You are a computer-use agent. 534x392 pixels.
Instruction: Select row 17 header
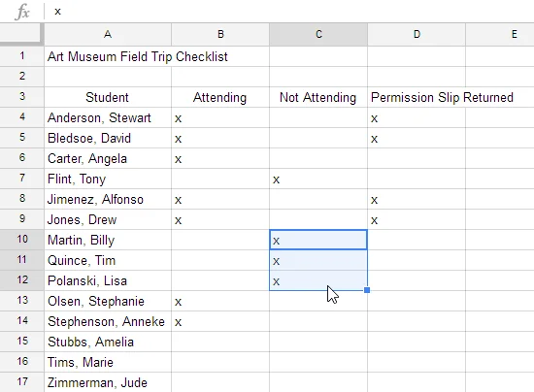(21, 382)
